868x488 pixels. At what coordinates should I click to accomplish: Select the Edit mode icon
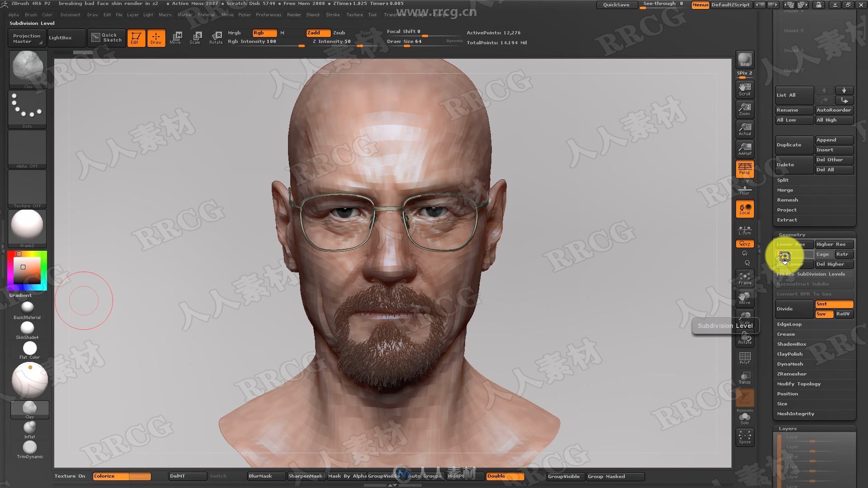(136, 38)
